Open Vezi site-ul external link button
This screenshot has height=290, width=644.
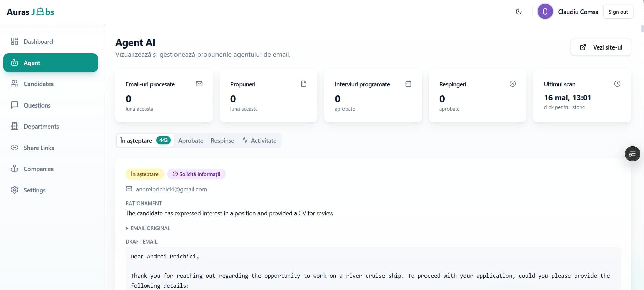tap(601, 47)
